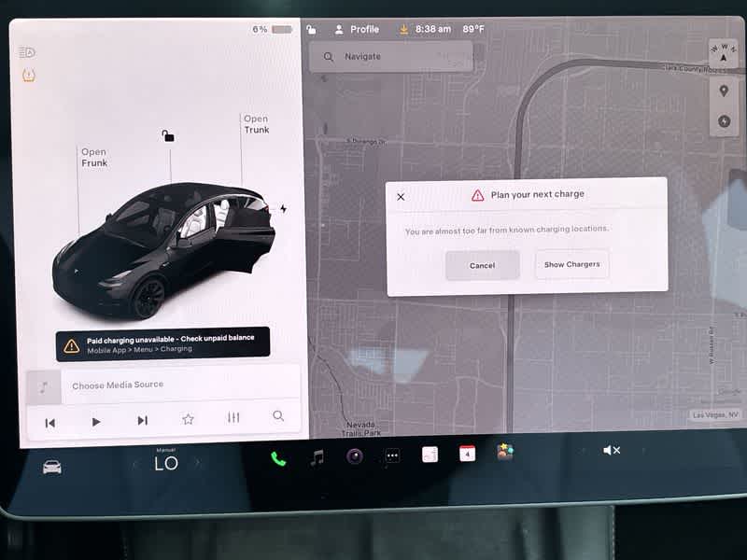Image resolution: width=747 pixels, height=560 pixels.
Task: Tap the software update download icon
Action: point(403,30)
